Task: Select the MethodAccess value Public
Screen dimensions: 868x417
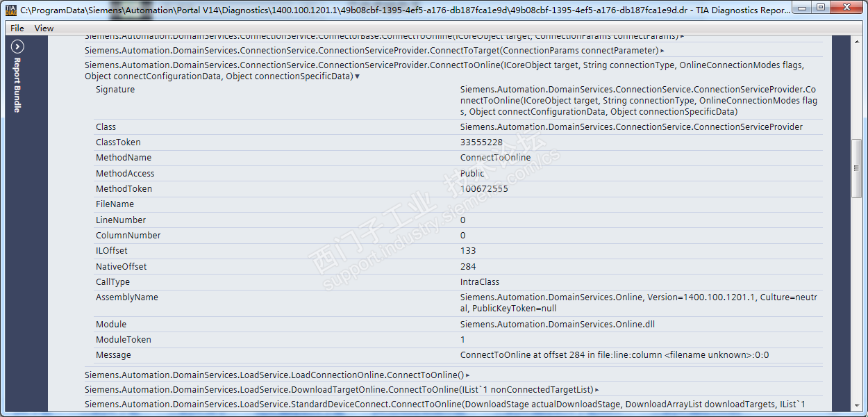Action: (472, 174)
